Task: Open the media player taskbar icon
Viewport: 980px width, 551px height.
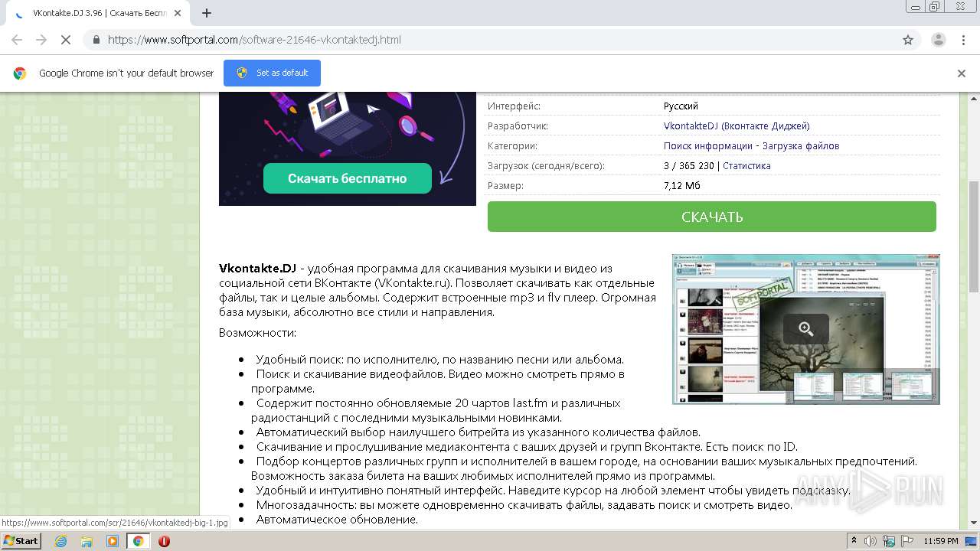Action: tap(113, 541)
